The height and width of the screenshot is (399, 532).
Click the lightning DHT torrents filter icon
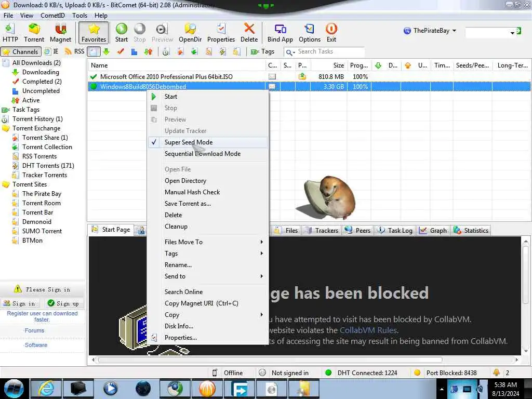222,51
